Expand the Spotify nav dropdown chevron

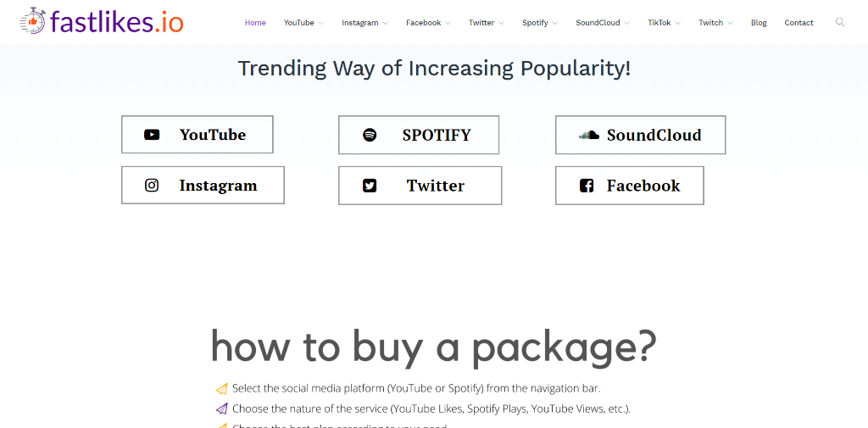pos(554,23)
